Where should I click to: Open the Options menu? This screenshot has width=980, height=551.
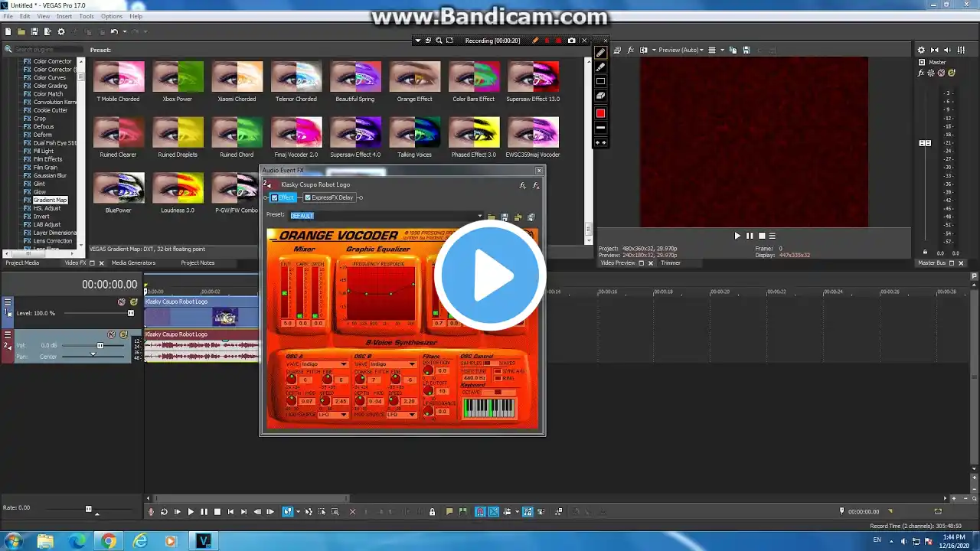coord(112,16)
